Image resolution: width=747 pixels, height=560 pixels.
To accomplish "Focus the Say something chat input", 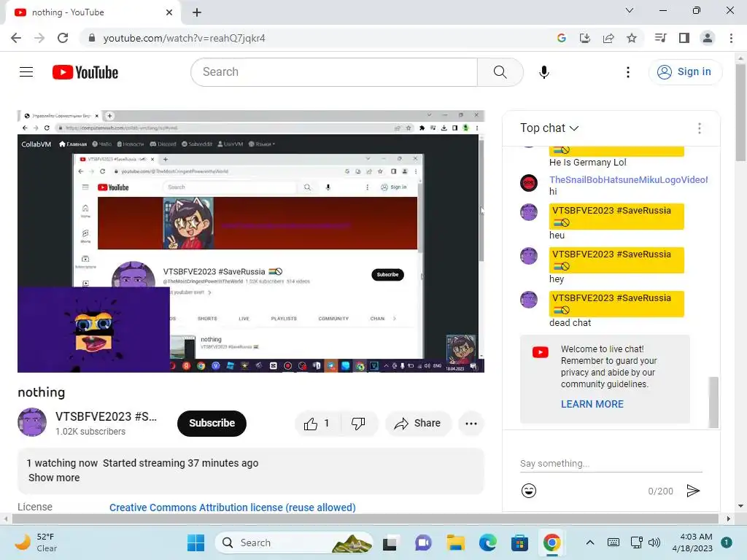I will click(611, 464).
